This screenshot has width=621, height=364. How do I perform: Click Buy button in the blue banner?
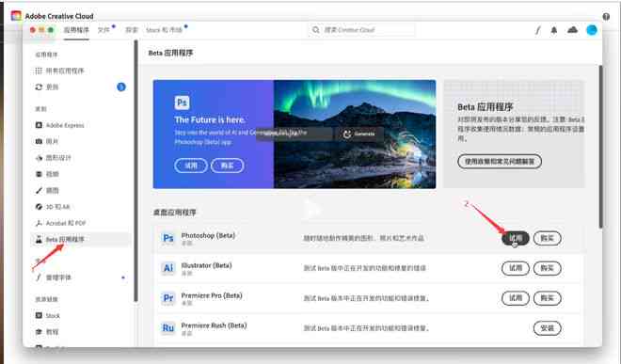227,166
